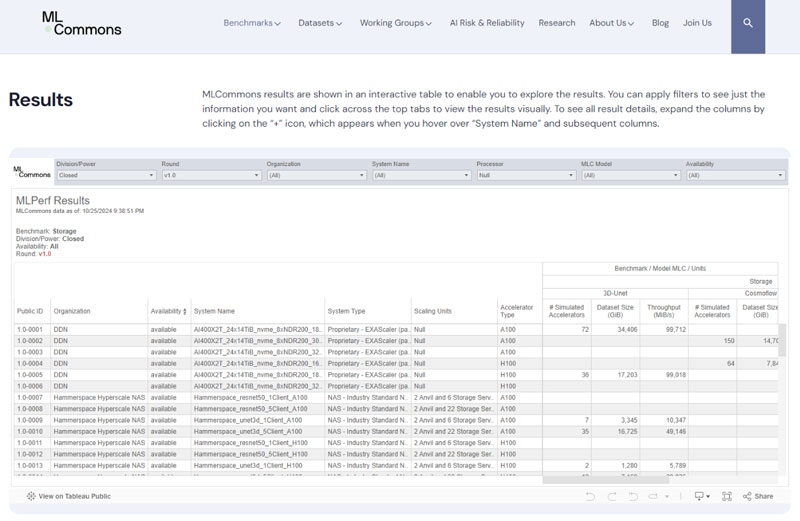
Task: Open the search icon in the header
Action: (x=747, y=23)
